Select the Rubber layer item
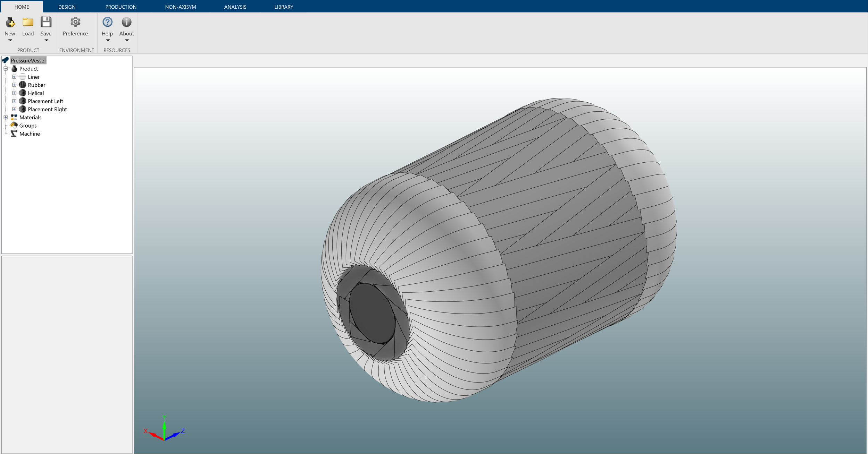This screenshot has width=868, height=454. [36, 85]
